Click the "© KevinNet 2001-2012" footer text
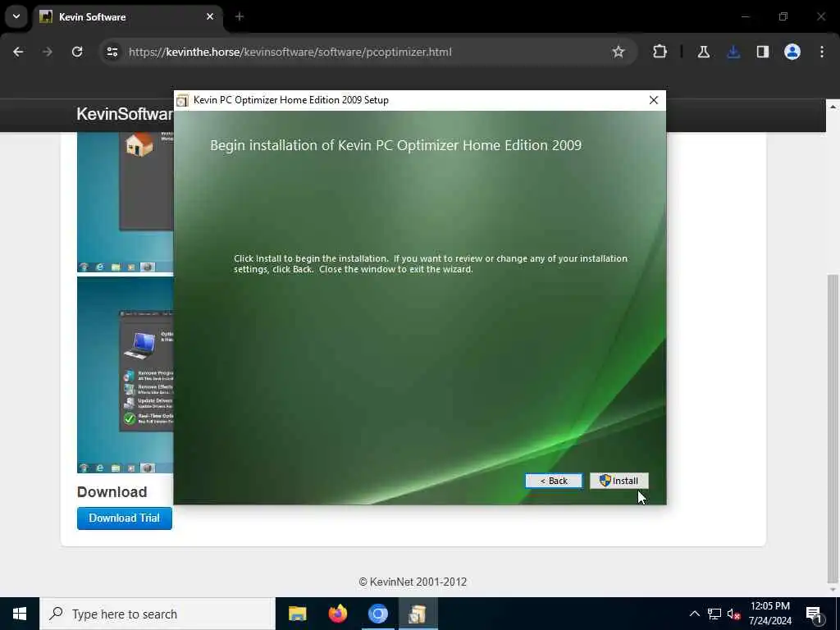 click(413, 582)
